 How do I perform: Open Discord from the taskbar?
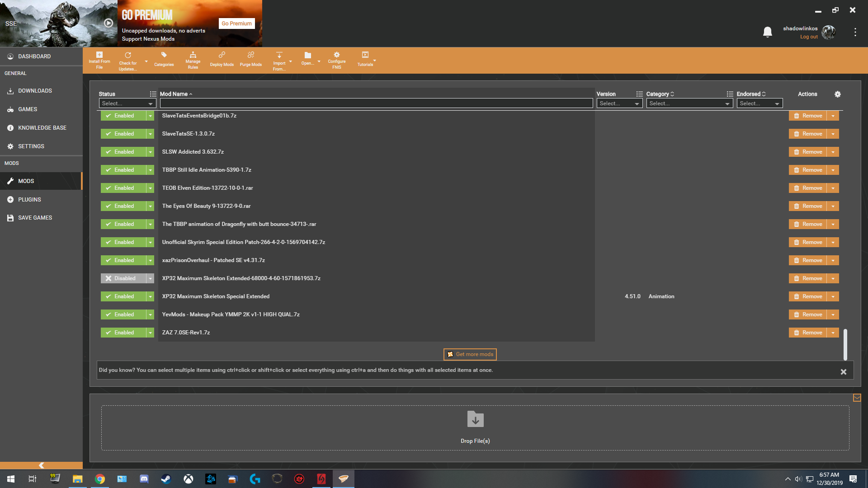point(144,479)
